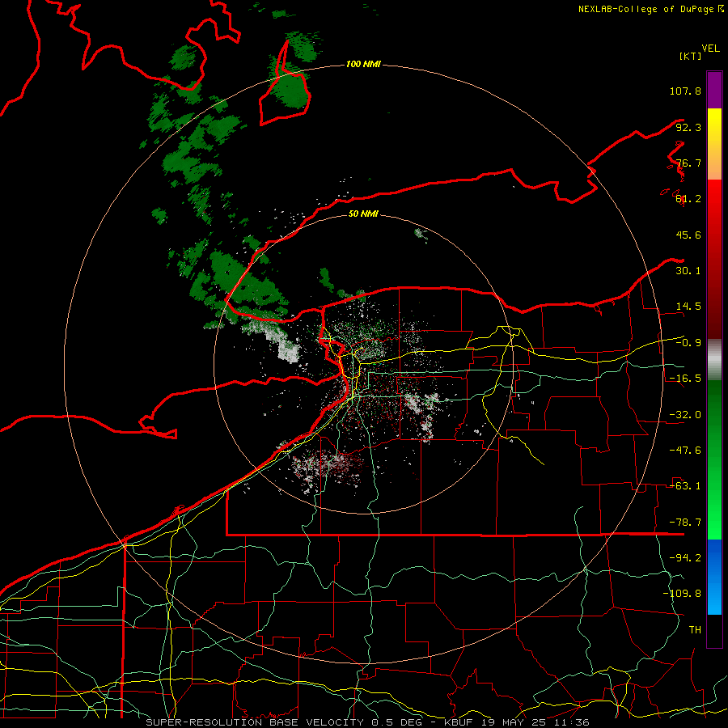Click the 50 NMI range ring label

point(363,214)
